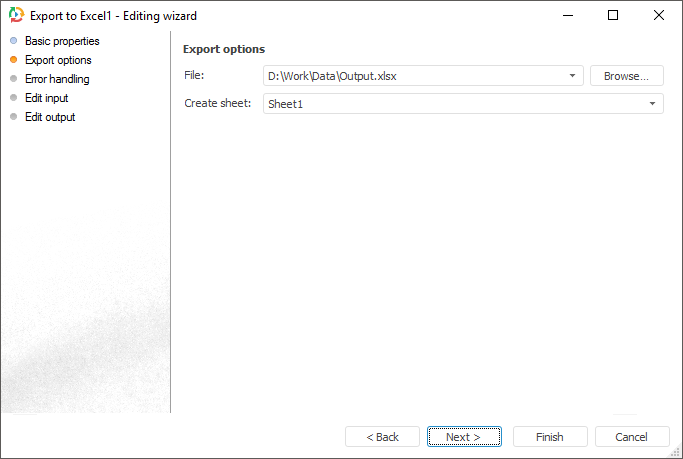Cancel the editing wizard
The height and width of the screenshot is (459, 683).
(x=632, y=437)
